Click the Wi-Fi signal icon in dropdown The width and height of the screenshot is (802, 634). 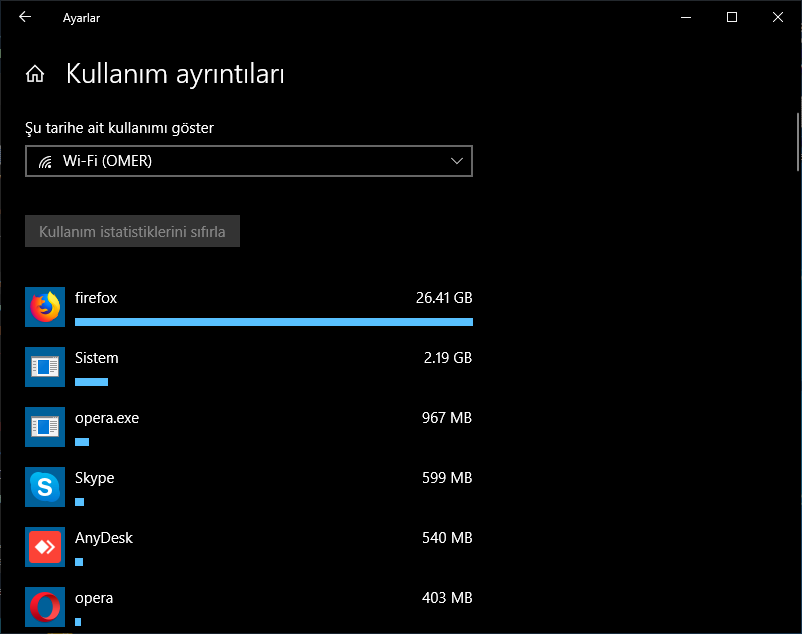click(46, 162)
